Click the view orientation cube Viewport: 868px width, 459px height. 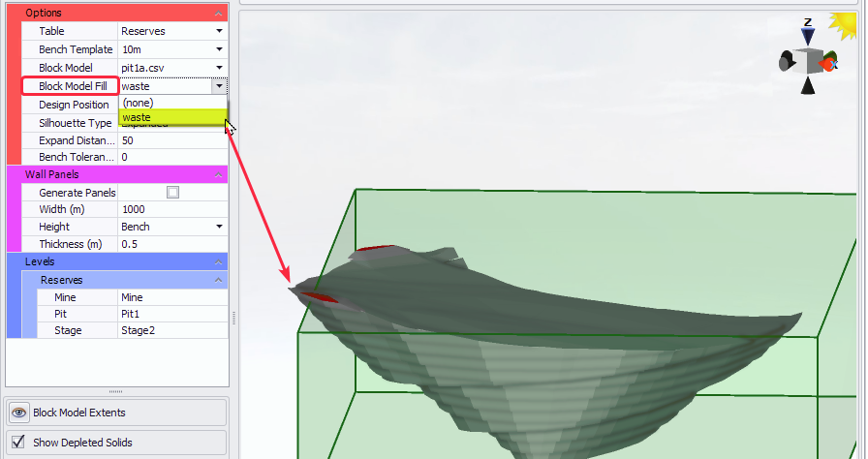click(x=809, y=61)
